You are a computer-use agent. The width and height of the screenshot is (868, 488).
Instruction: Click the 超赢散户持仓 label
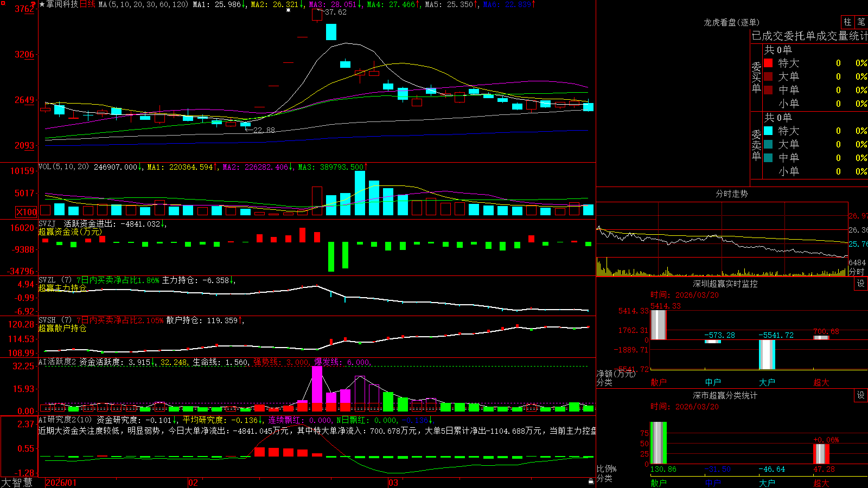click(62, 328)
